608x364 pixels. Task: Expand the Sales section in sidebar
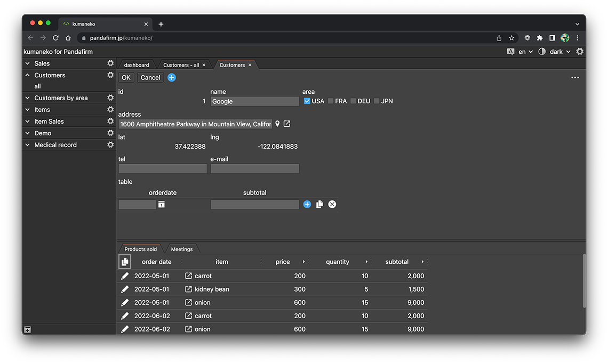[28, 63]
